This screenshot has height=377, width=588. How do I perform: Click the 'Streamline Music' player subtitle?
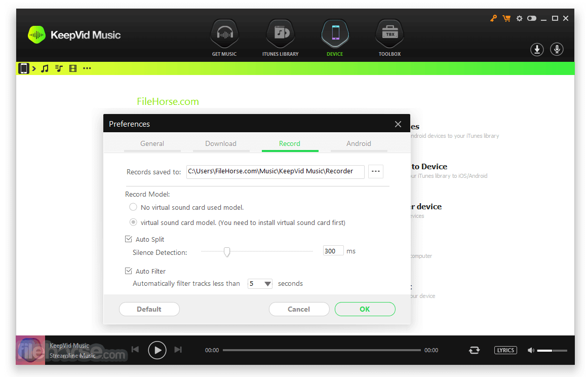pos(73,356)
